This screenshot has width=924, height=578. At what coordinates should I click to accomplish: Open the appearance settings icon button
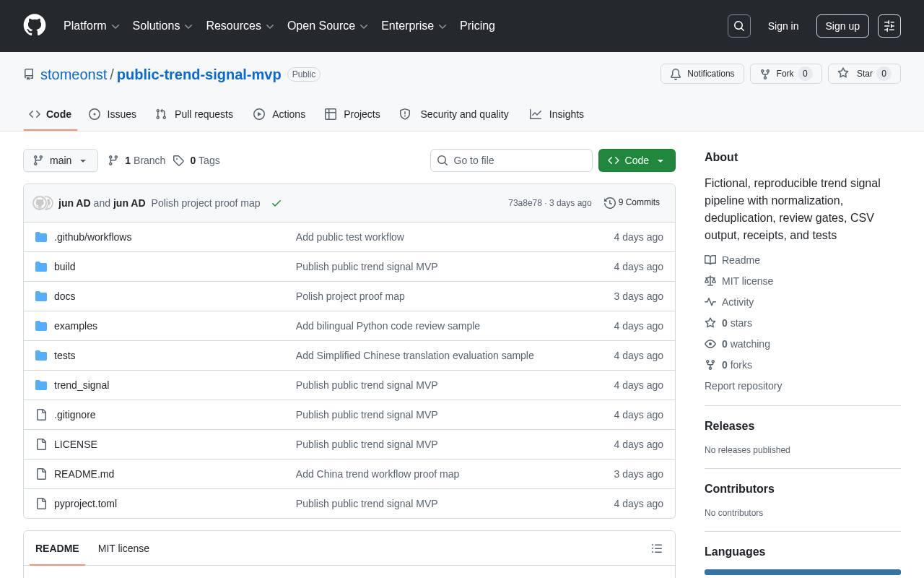(x=889, y=26)
